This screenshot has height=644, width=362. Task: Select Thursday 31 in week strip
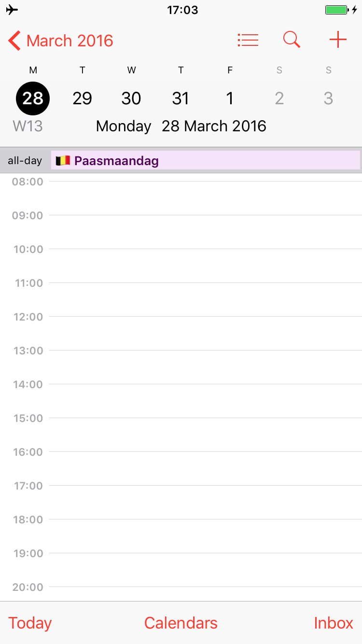[x=181, y=98]
